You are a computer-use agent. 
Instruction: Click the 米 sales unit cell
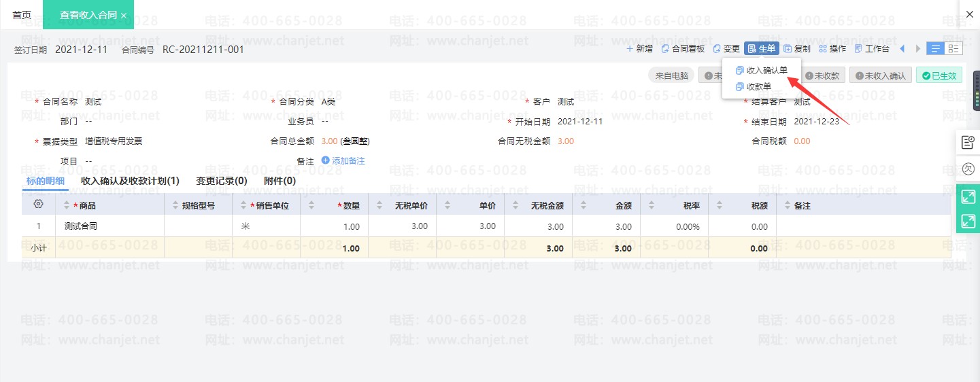(267, 226)
